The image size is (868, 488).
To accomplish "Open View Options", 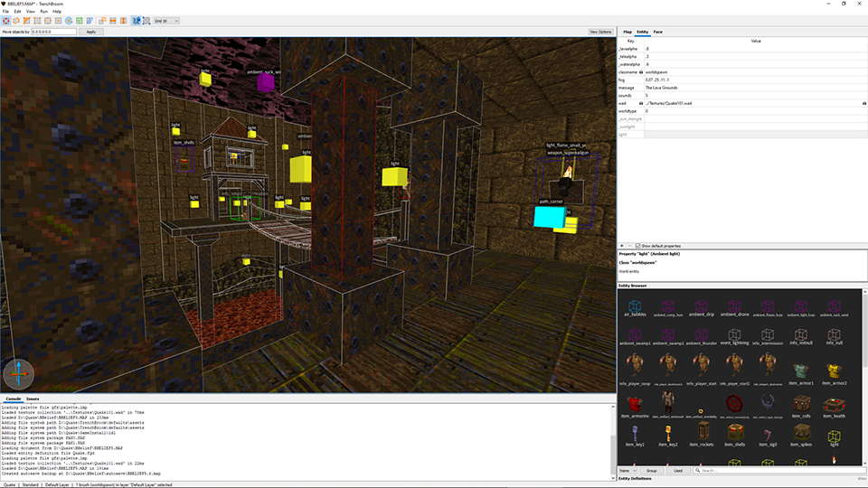I will (x=600, y=32).
